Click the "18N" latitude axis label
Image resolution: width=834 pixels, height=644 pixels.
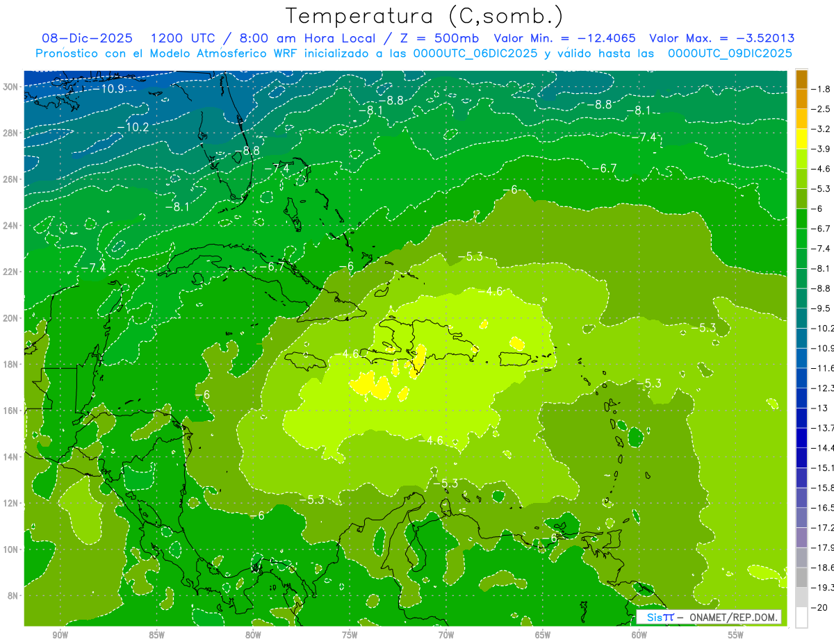coord(11,364)
